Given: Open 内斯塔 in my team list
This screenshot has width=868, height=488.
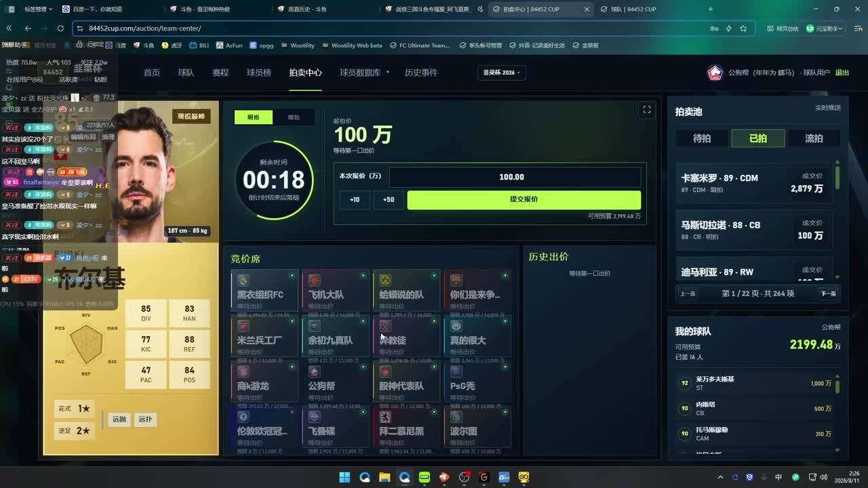Looking at the screenshot, I should [755, 408].
